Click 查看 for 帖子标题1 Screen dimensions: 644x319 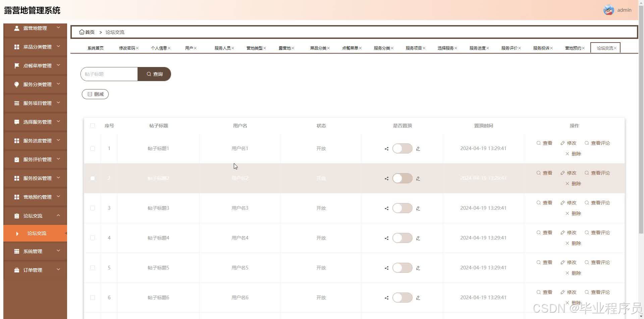click(544, 143)
